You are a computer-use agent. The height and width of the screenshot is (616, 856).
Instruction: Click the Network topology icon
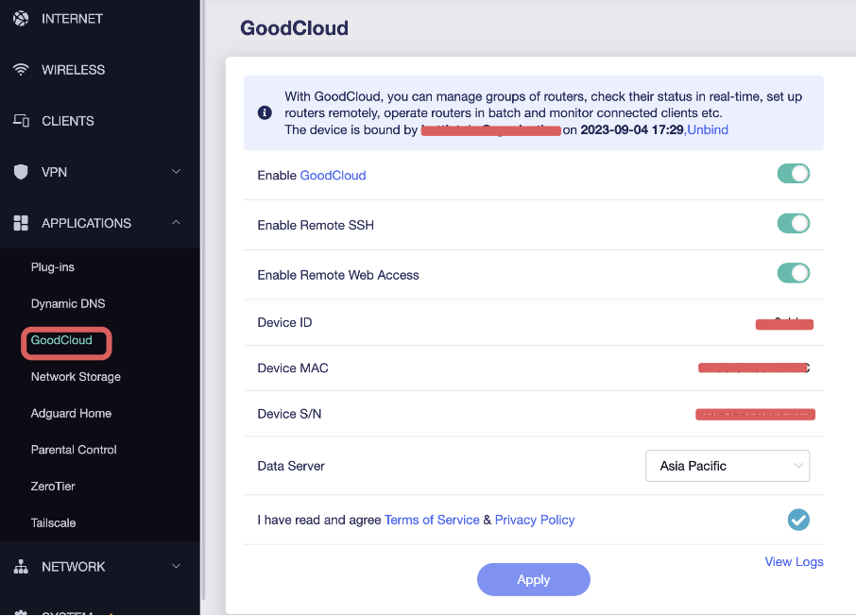21,567
